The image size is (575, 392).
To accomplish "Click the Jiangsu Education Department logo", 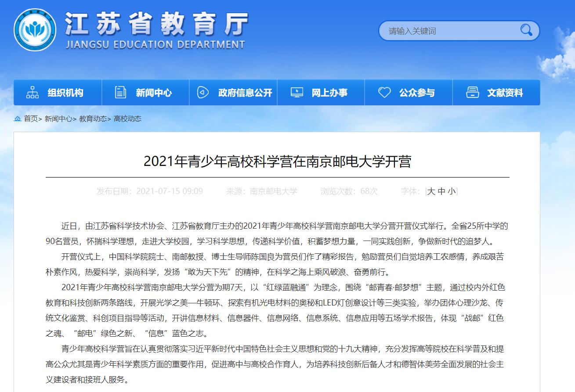I will coord(35,30).
